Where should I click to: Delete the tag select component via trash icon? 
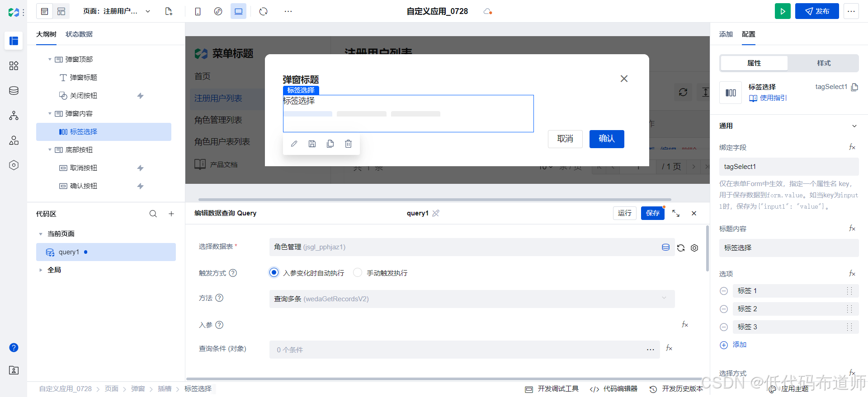tap(349, 144)
